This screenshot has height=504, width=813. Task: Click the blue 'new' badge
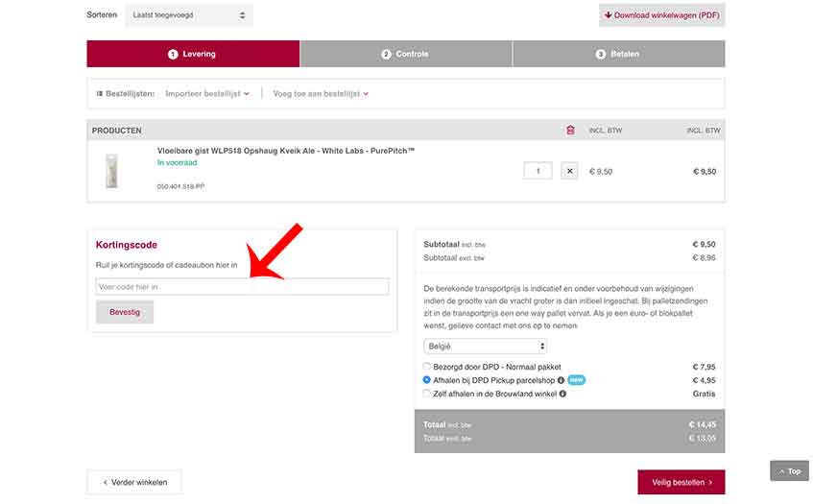point(576,380)
